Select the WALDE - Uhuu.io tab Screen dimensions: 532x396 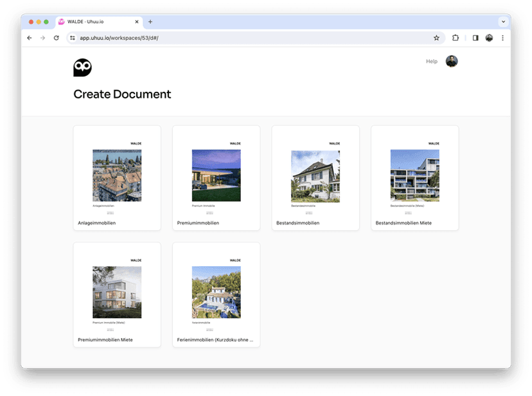pyautogui.click(x=99, y=22)
